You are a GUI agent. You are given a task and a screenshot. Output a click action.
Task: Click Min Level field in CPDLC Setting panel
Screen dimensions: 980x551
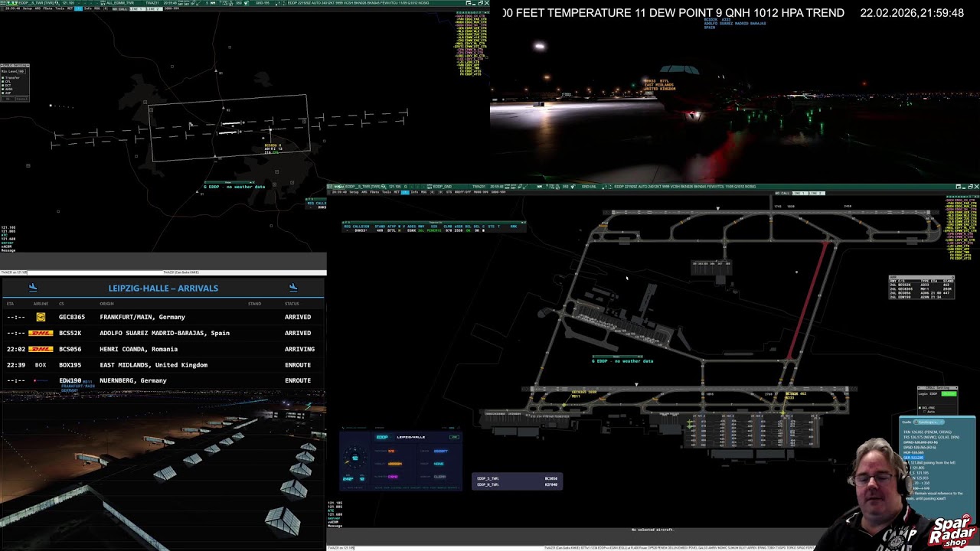pos(21,71)
